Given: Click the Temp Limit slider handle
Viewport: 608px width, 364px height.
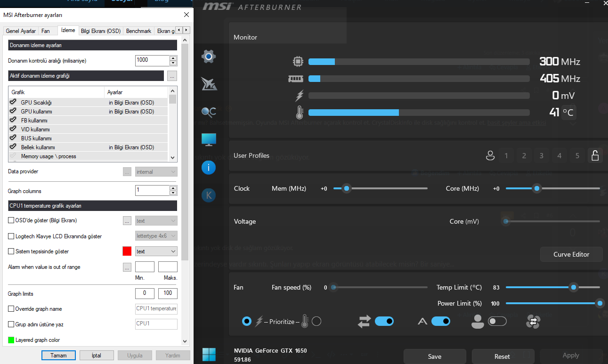Looking at the screenshot, I should [x=573, y=287].
